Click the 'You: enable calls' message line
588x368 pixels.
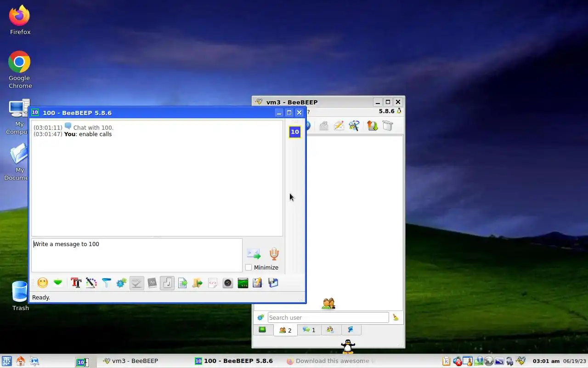(73, 134)
